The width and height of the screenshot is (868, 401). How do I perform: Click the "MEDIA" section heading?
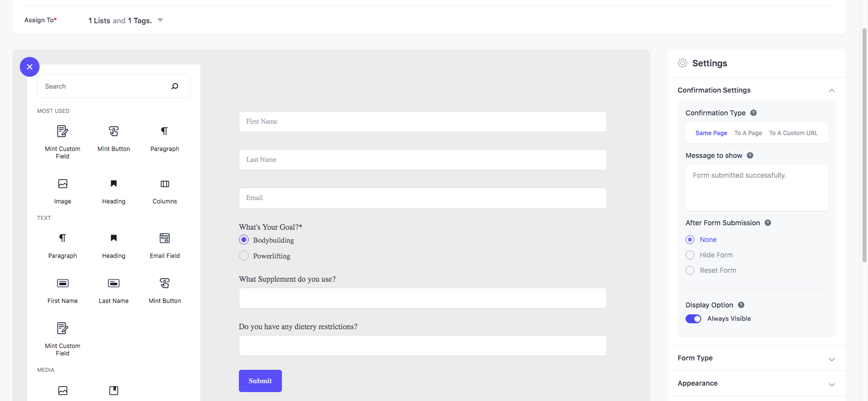[x=46, y=370]
